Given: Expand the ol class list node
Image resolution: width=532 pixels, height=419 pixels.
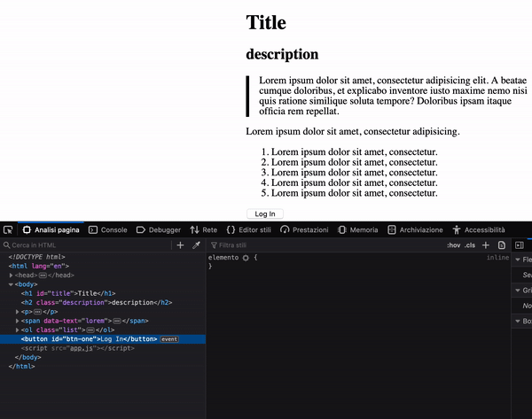Looking at the screenshot, I should (x=18, y=330).
